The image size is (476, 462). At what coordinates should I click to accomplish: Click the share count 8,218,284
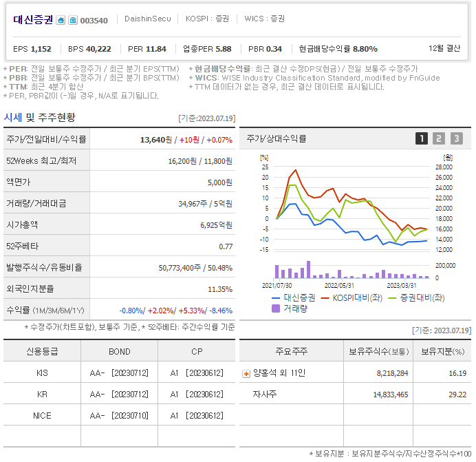pos(392,373)
